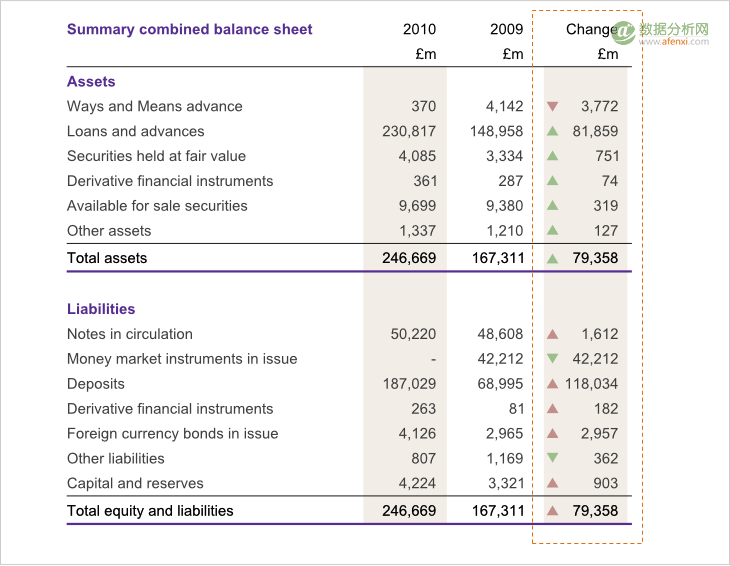Image resolution: width=730 pixels, height=566 pixels.
Task: Click the Liabilities section heading
Action: 101,309
